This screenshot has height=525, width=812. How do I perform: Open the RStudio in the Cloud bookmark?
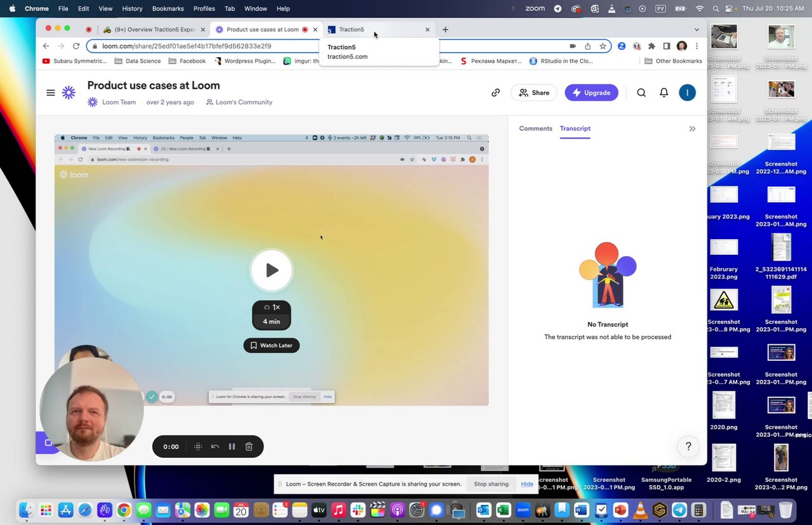click(x=561, y=61)
